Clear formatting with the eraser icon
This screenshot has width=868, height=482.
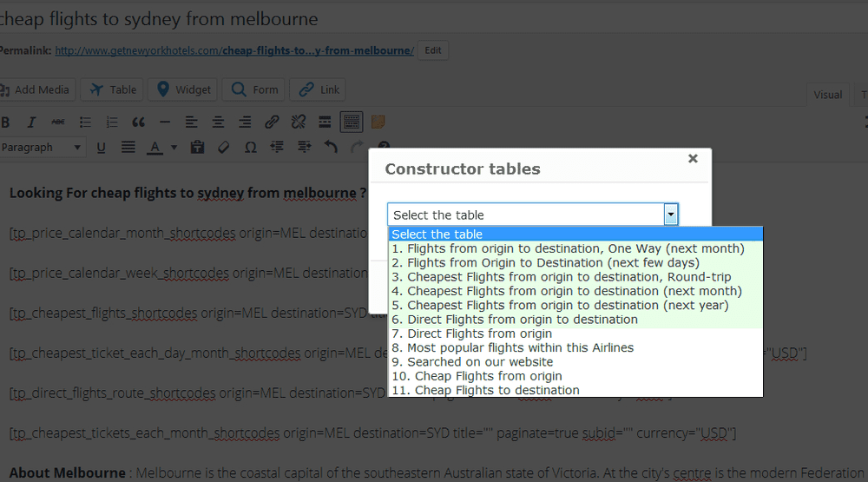224,148
